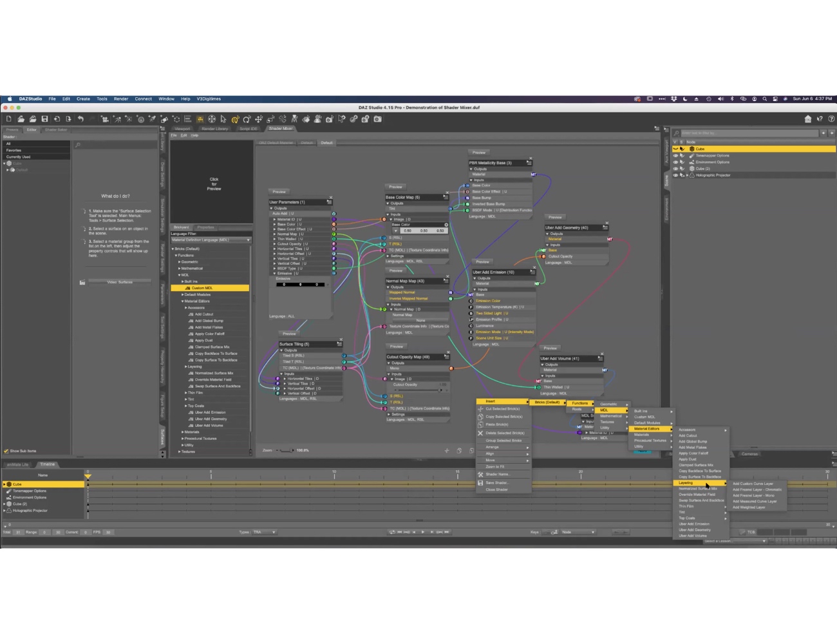Select the Translate four-arrow tool icon
This screenshot has width=837, height=644.
pyautogui.click(x=259, y=119)
